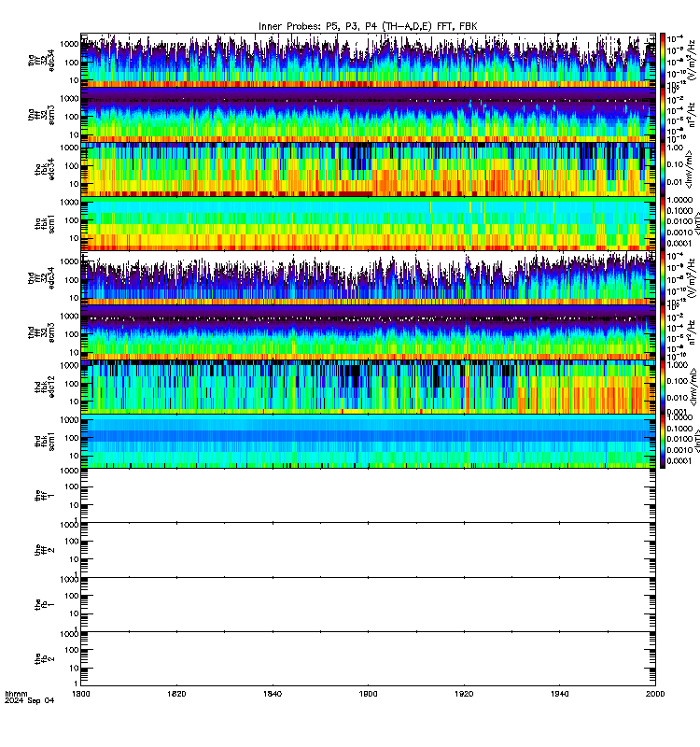Click the 'thd fbk edc12' panel label

click(45, 387)
